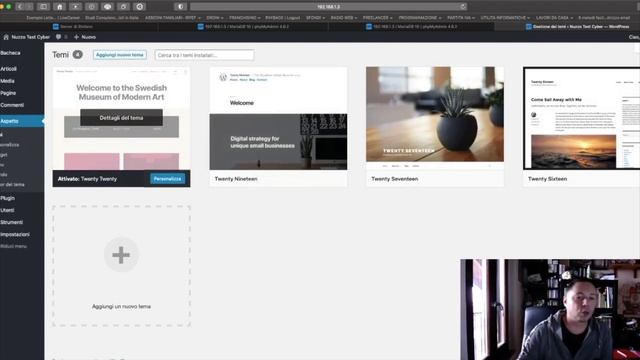Select the Twenty Seventeen theme thumbnail
This screenshot has height=360, width=640.
click(435, 118)
